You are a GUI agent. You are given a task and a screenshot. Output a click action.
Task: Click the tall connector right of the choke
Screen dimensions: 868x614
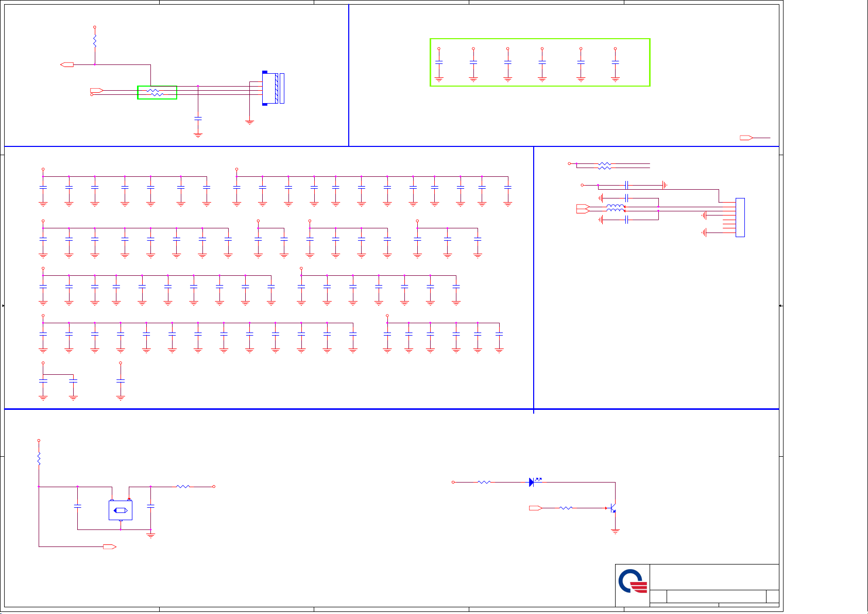(x=740, y=218)
